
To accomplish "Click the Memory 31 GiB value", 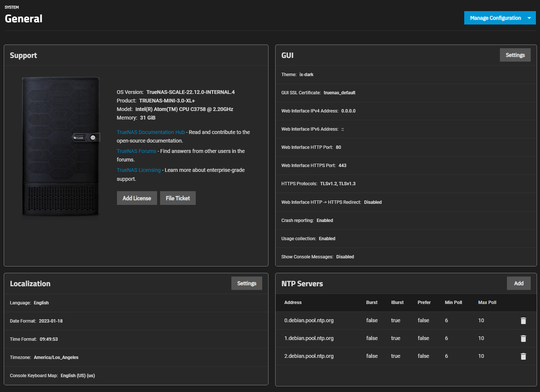I will (x=148, y=118).
